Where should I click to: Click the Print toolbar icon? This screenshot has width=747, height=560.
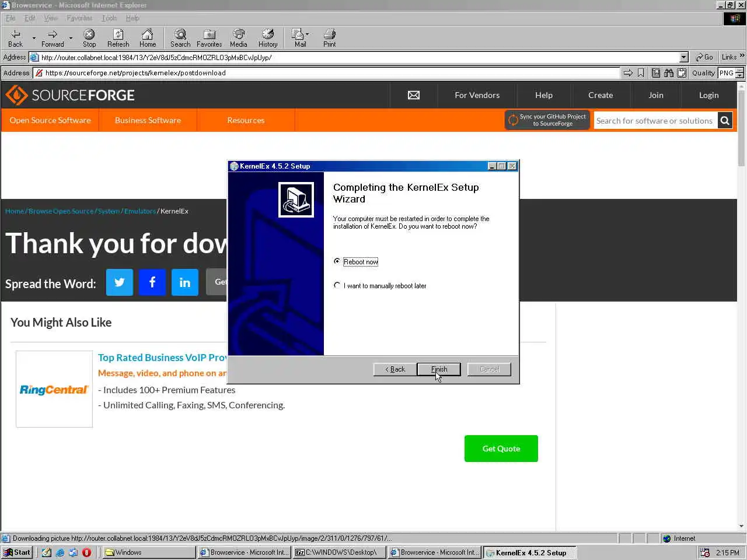coord(330,38)
